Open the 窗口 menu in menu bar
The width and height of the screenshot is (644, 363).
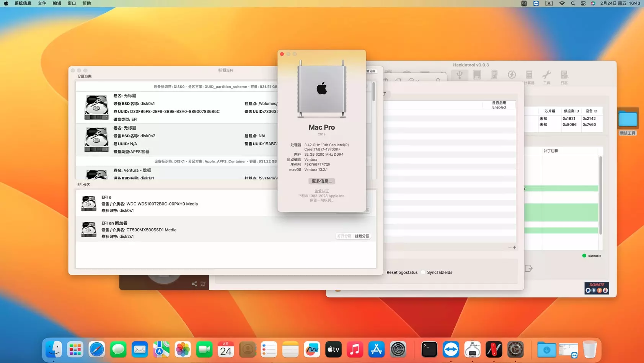(72, 3)
